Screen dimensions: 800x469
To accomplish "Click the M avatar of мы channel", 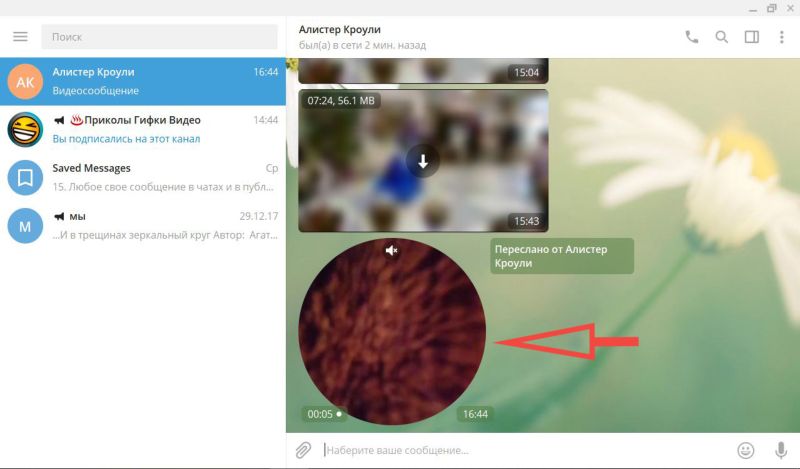I will coord(25,226).
